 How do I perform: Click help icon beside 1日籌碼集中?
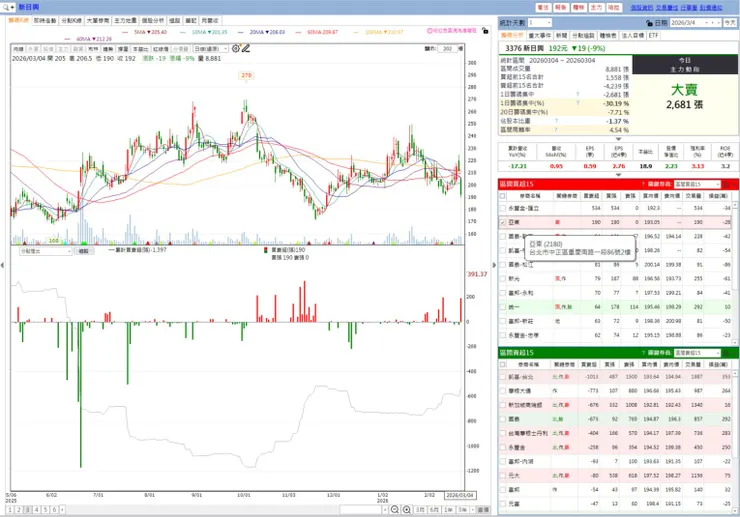[578, 94]
